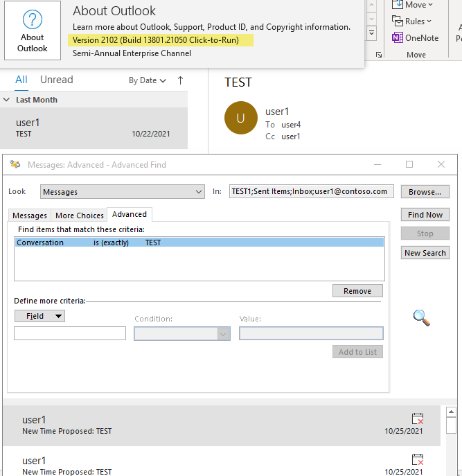Viewport: 462px width, 476px height.
Task: Click the TEST subject heading in reading pane
Action: click(x=238, y=82)
